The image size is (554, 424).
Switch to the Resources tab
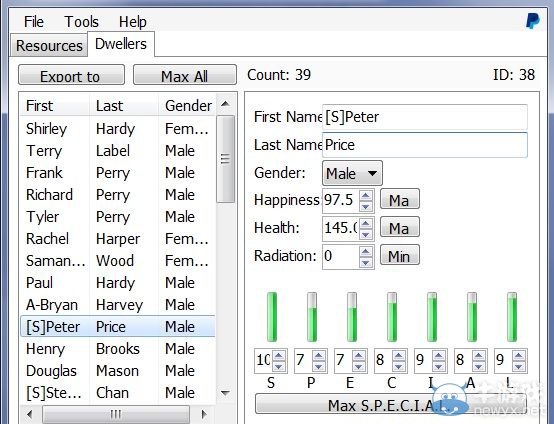point(49,46)
